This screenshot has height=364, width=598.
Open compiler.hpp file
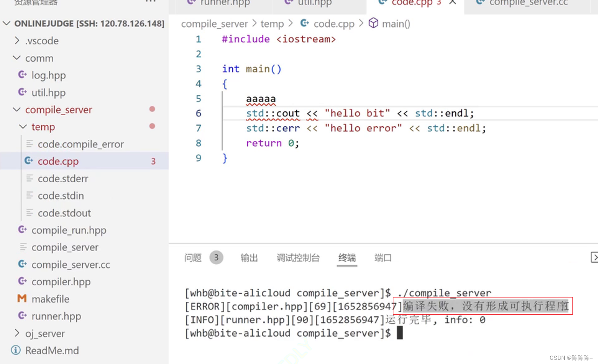[x=61, y=282]
